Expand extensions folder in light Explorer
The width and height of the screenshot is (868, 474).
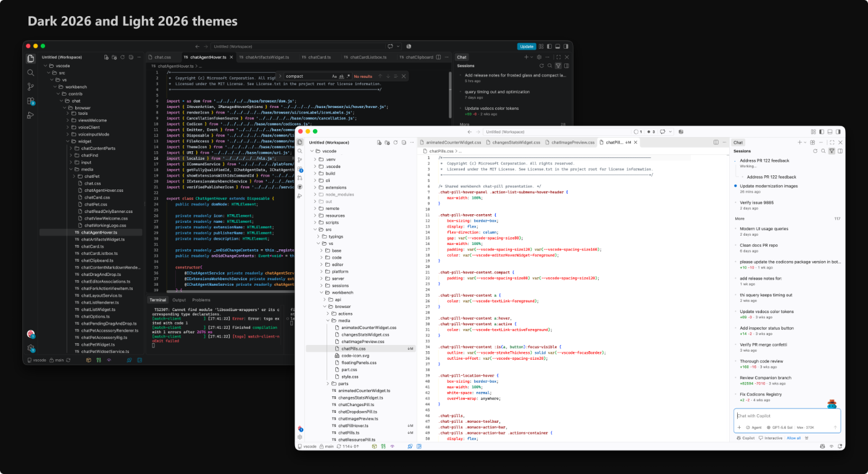315,188
